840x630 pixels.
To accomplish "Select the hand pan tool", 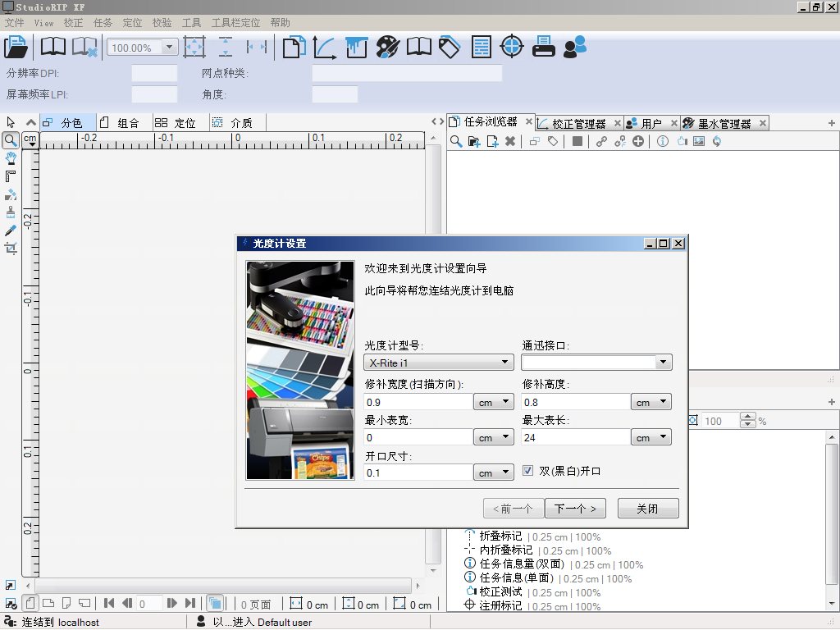I will click(11, 158).
